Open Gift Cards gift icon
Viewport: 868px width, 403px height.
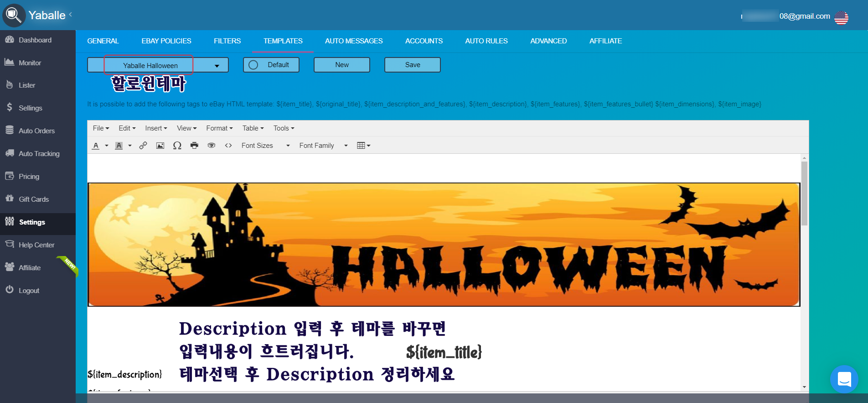(x=10, y=198)
